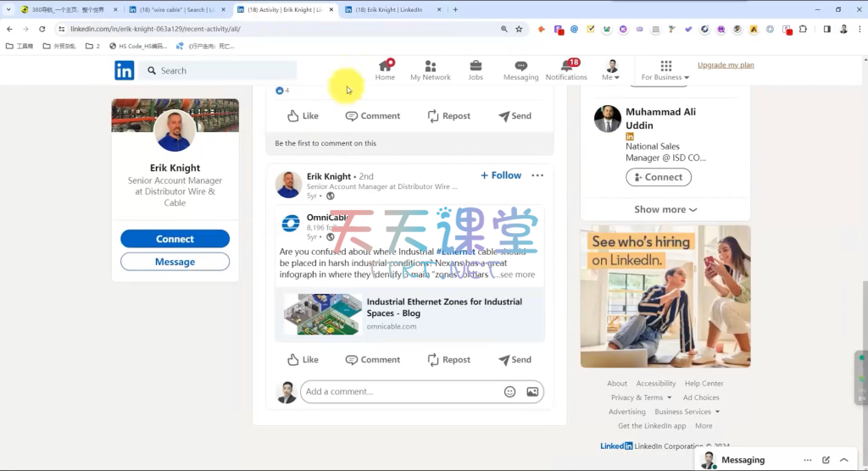Click the three-dot menu on Erik Knight's post
The image size is (868, 471).
click(x=537, y=175)
